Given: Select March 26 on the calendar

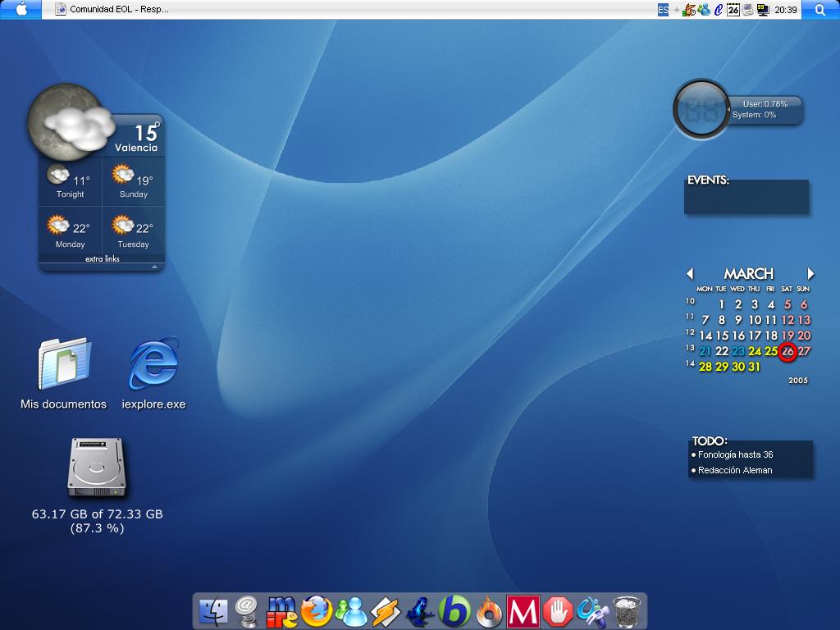Looking at the screenshot, I should coord(787,352).
